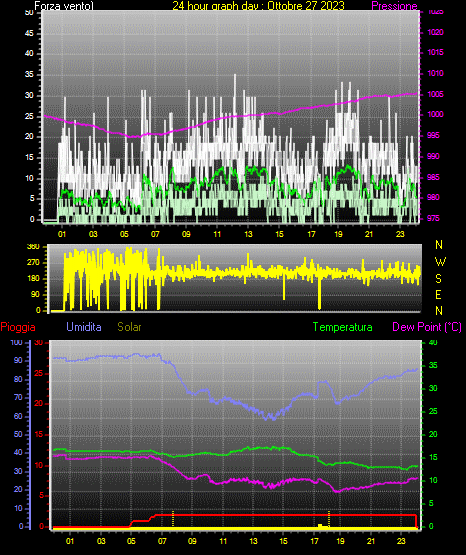Click the yellow solar marker near hour 18
Viewport: 466px width, 555px height.
pos(329,518)
